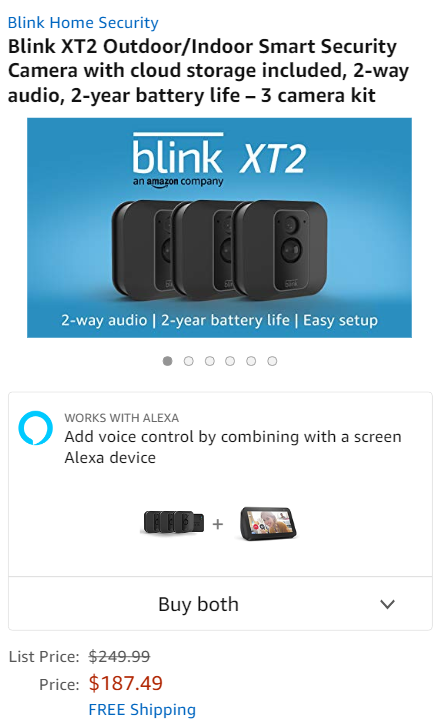The width and height of the screenshot is (433, 725).
Task: Expand the Buy both chevron arrow
Action: coord(387,604)
